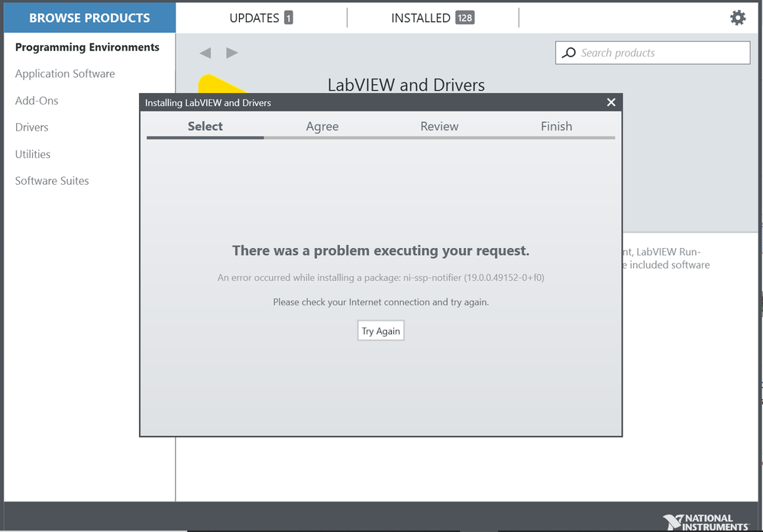Select the Programming Environments category

point(87,47)
